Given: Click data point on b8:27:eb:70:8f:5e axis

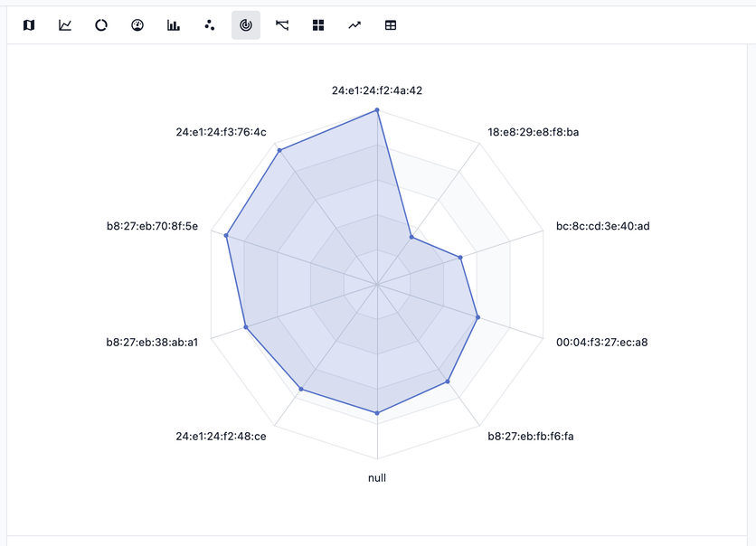Looking at the screenshot, I should [x=226, y=236].
